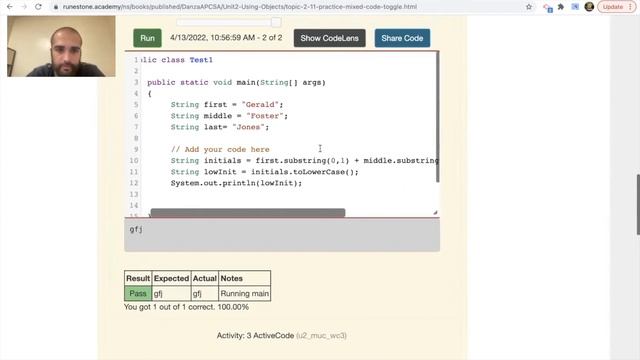Click the blue extension icon in toolbar
The height and width of the screenshot is (360, 640).
(x=575, y=7)
